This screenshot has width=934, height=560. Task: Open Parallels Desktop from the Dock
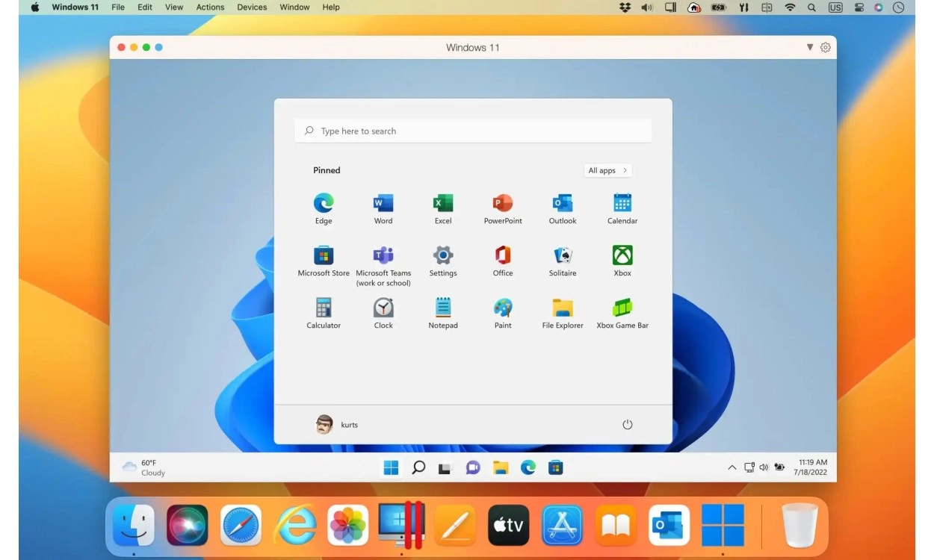coord(402,525)
